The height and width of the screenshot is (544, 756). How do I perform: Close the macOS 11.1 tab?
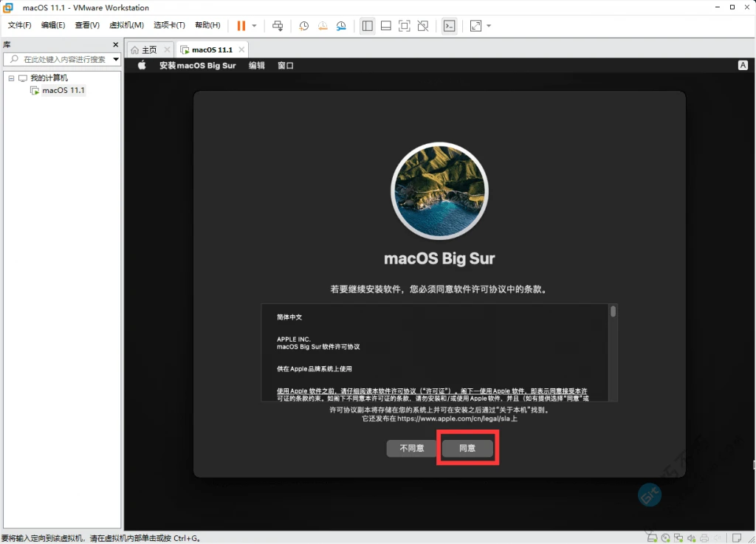[241, 49]
